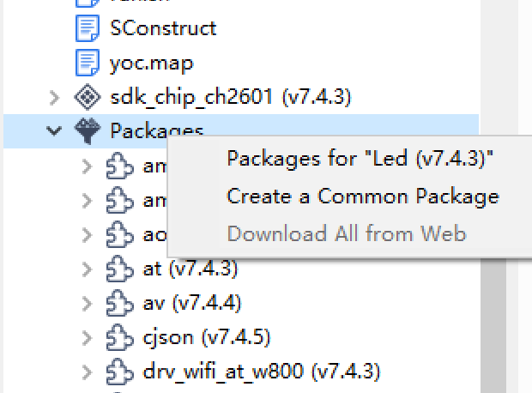Expand the av (v7.4.4) package

[88, 304]
